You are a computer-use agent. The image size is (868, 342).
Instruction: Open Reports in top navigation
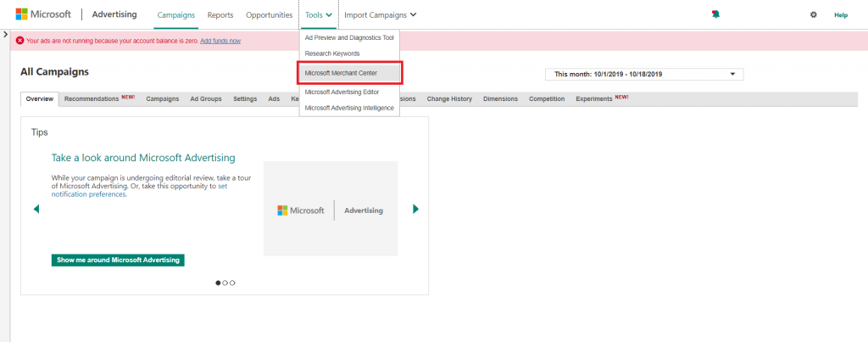[220, 15]
